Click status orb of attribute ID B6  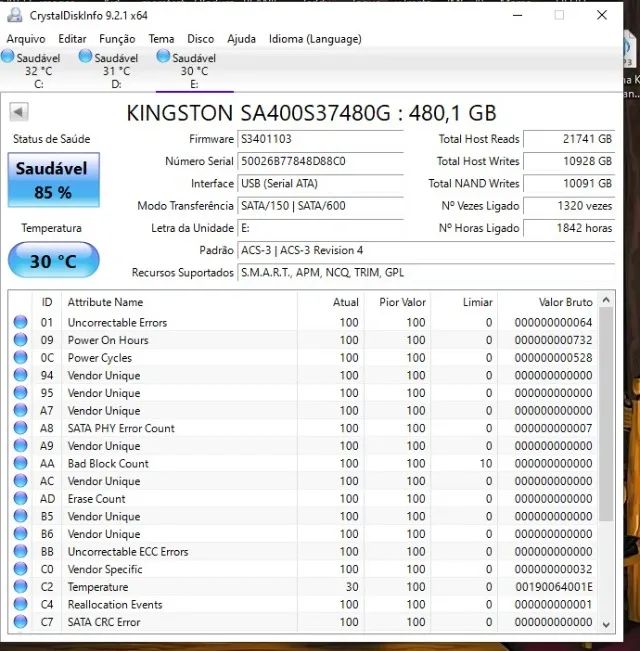click(20, 534)
